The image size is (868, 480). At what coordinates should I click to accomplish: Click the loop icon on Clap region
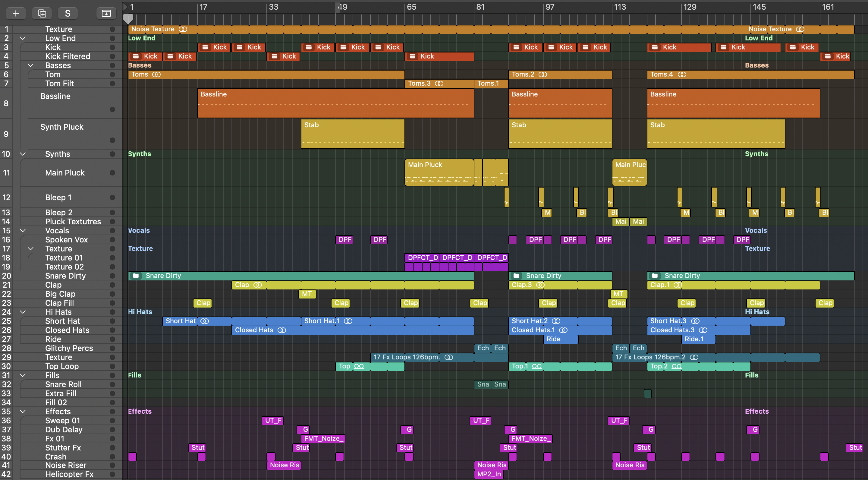258,285
